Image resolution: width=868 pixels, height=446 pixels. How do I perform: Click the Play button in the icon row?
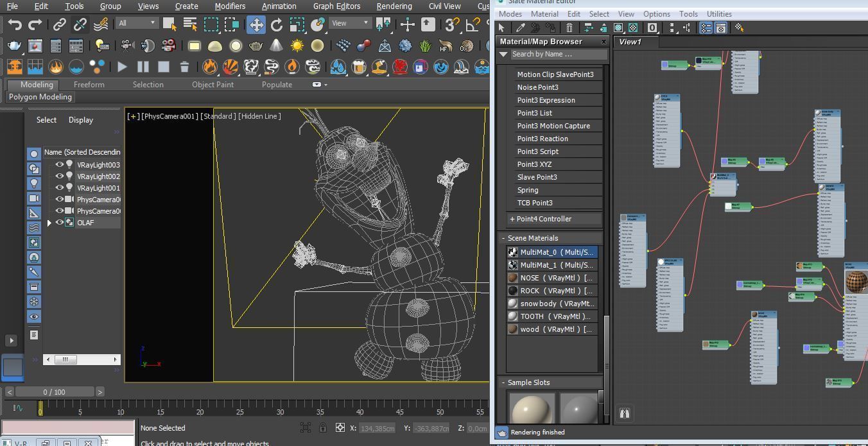[123, 66]
